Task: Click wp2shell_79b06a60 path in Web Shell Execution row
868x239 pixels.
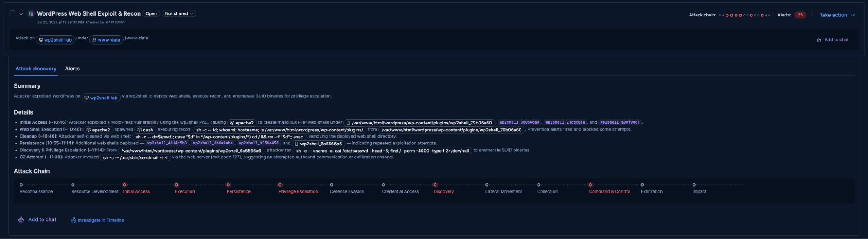Action: click(x=452, y=130)
